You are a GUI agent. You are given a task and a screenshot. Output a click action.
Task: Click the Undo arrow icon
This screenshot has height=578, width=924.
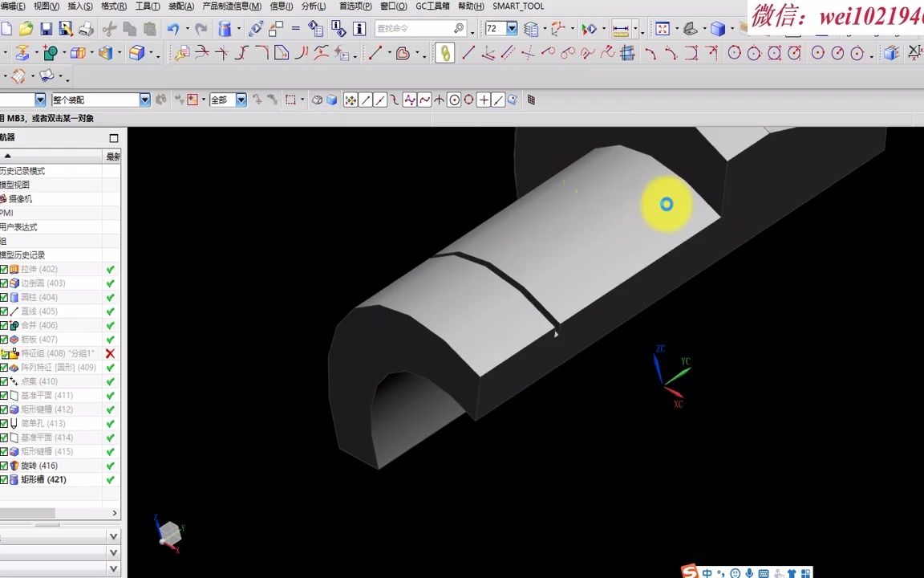(175, 28)
